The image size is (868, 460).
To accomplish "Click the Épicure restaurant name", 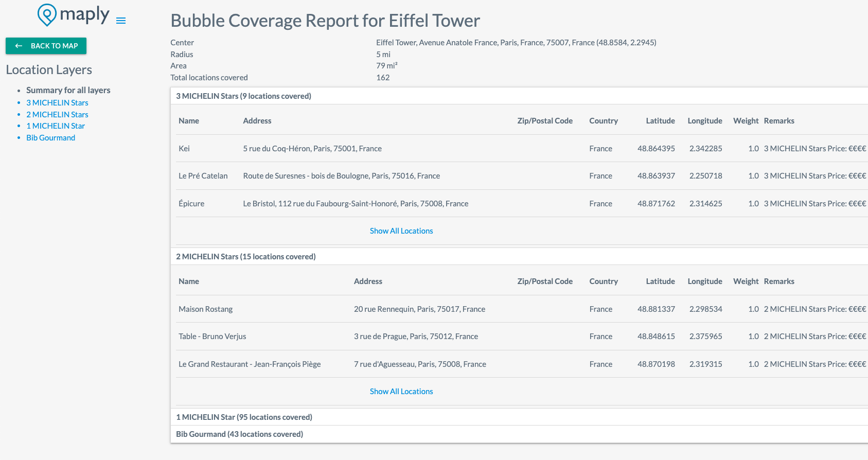I will [191, 204].
